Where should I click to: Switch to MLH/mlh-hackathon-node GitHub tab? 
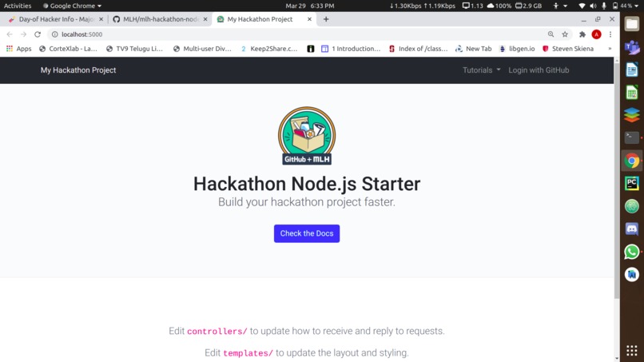pyautogui.click(x=160, y=19)
